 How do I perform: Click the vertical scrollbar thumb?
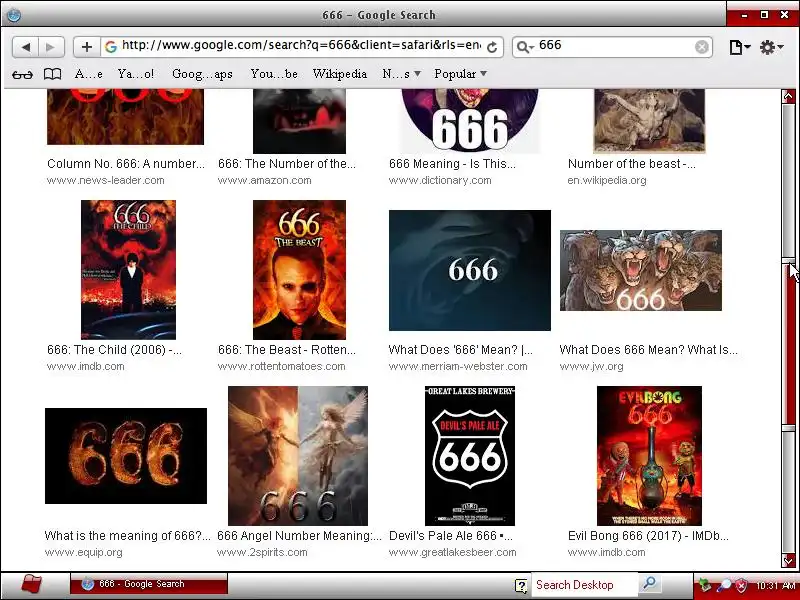(x=788, y=344)
